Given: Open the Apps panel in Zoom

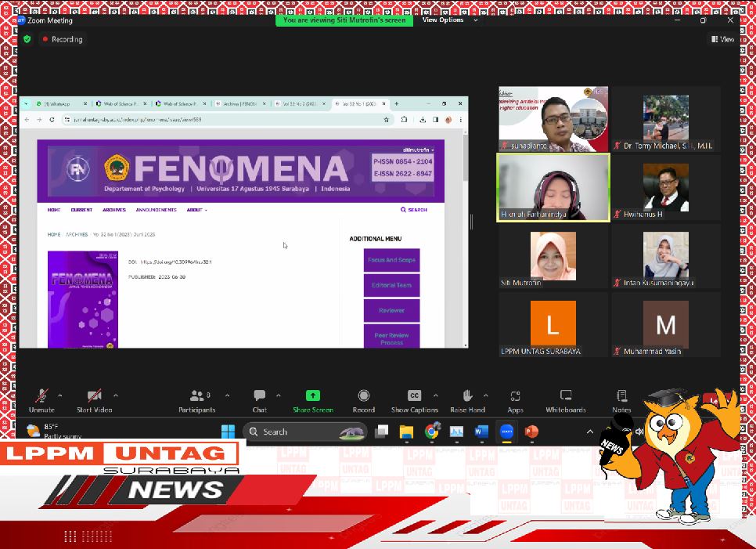Looking at the screenshot, I should pos(515,401).
